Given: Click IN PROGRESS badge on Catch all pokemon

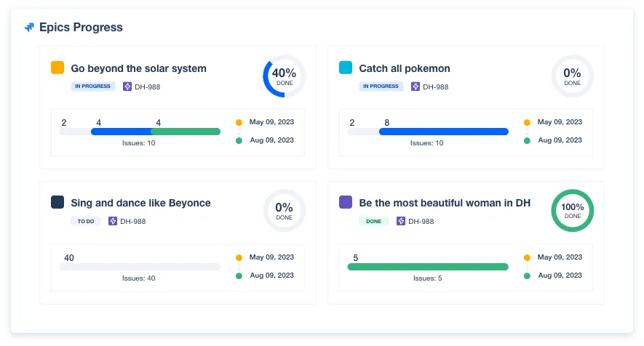Looking at the screenshot, I should 381,86.
